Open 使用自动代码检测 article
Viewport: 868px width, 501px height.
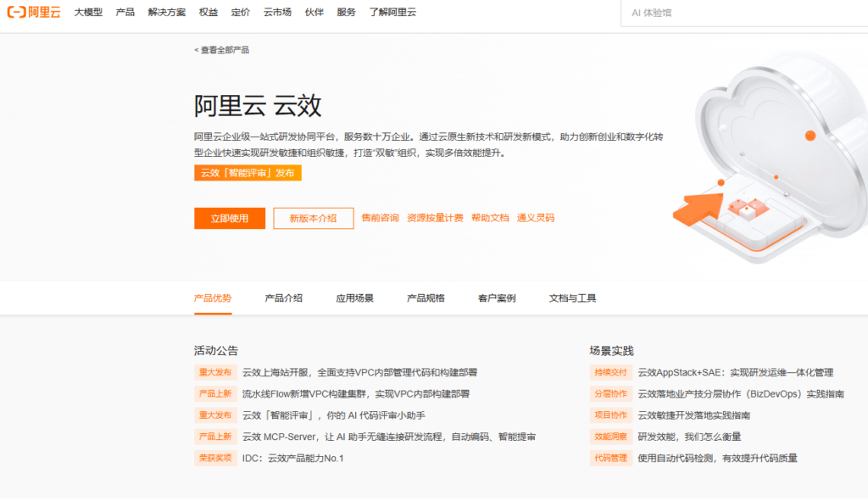click(x=717, y=458)
